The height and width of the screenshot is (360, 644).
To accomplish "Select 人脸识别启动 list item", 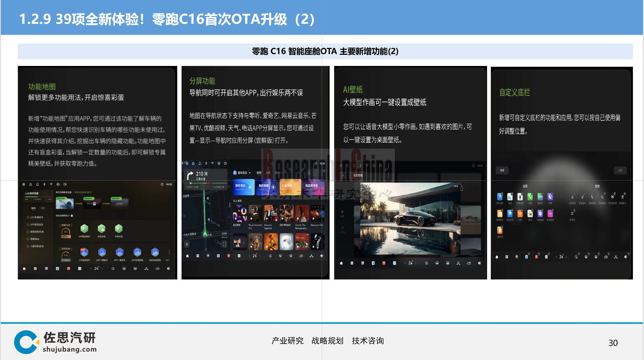I will pyautogui.click(x=35, y=246).
